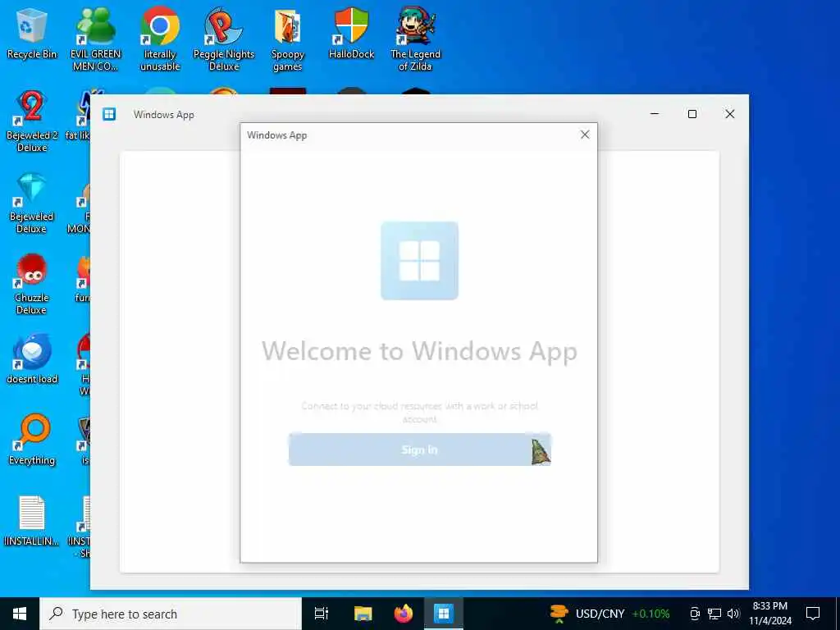Select the Everything search shortcut
This screenshot has height=630, width=840.
32,440
